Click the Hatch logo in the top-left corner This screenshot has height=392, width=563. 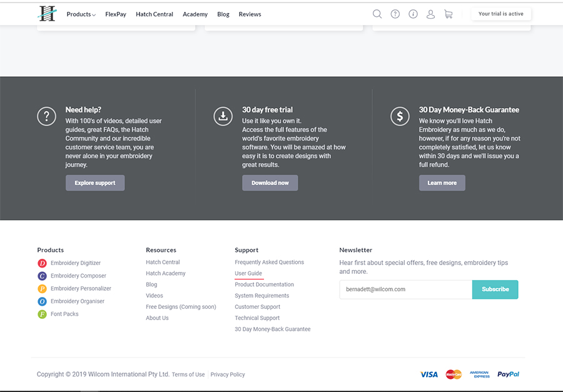[x=47, y=13]
